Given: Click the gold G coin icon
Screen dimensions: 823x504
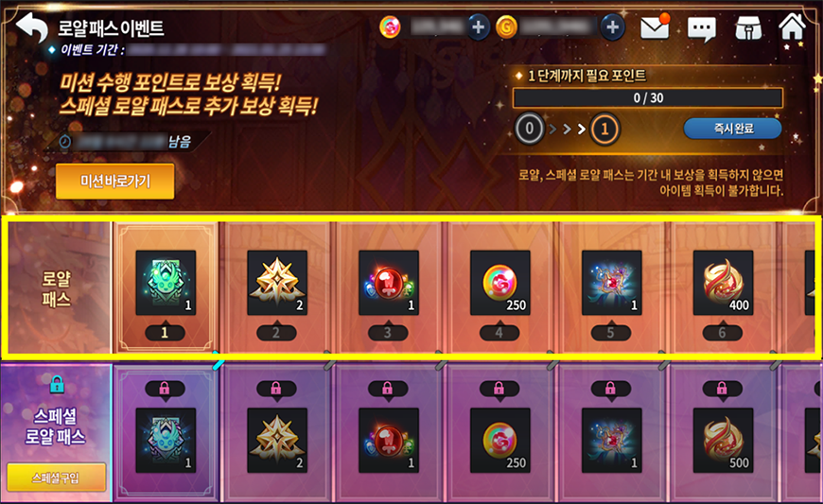Looking at the screenshot, I should pos(506,27).
